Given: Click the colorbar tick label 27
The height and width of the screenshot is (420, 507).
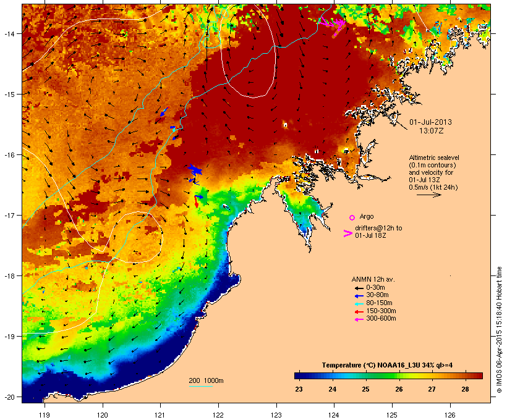Looking at the screenshot, I should [432, 389].
